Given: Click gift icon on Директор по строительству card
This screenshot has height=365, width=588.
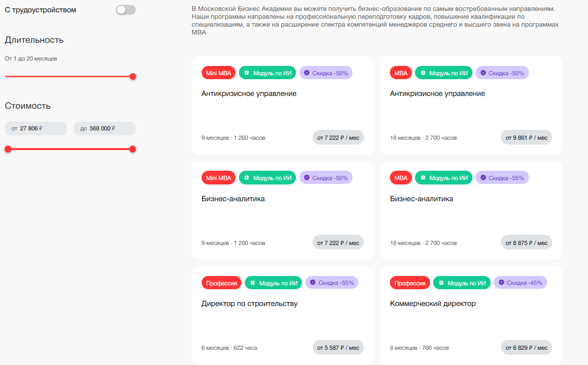Looking at the screenshot, I should 253,283.
